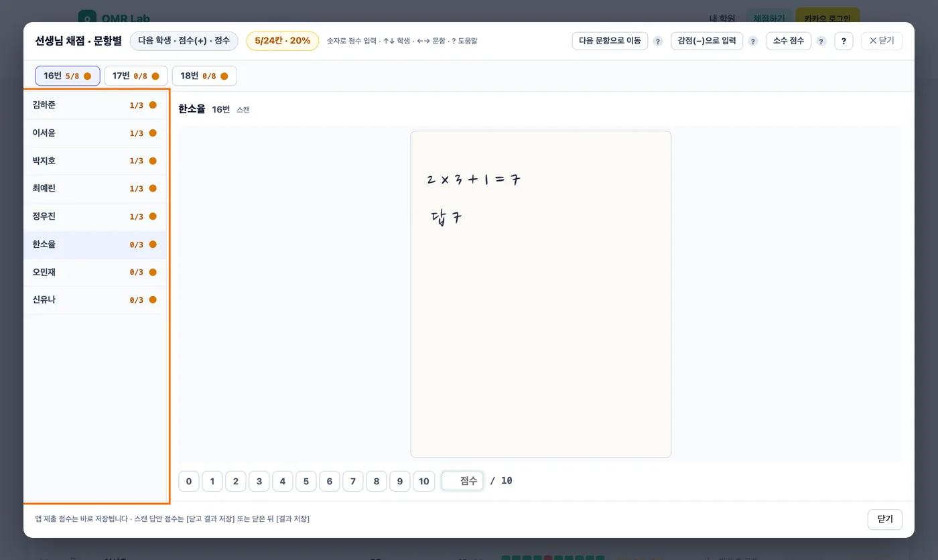Toggle 감점(−)으로 입력 mode

pyautogui.click(x=707, y=41)
